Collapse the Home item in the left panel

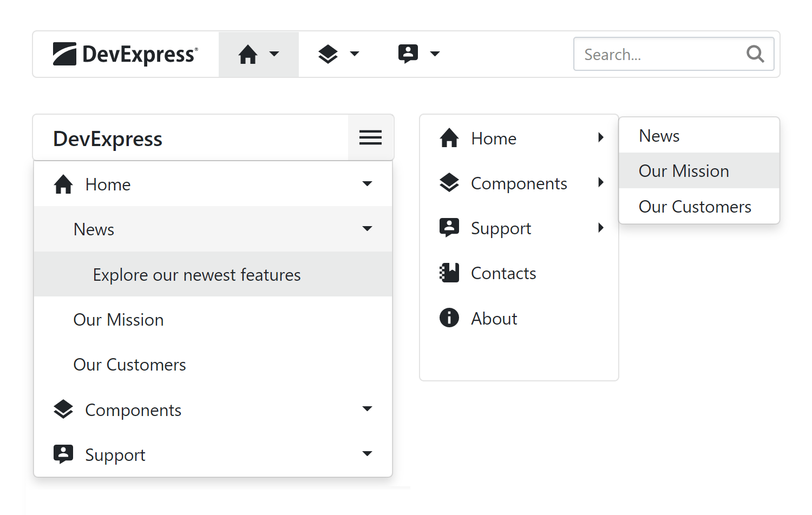click(x=367, y=184)
